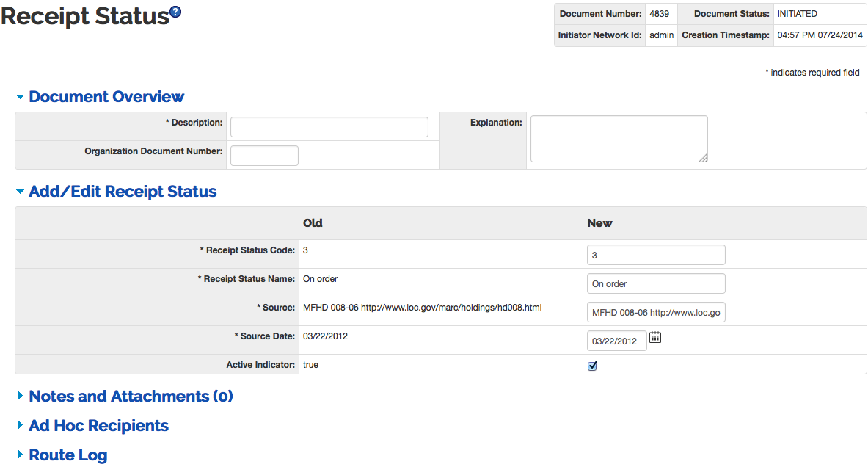Focus the new Source input field
The width and height of the screenshot is (868, 467).
click(655, 313)
